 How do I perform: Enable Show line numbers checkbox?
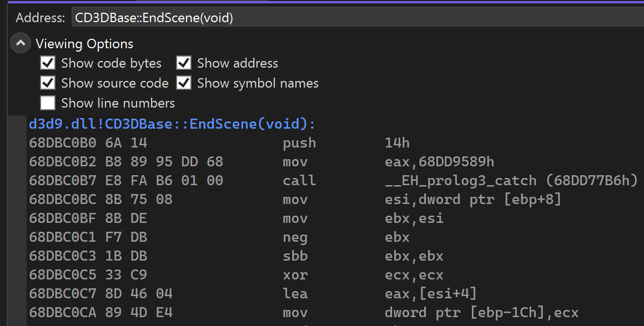(x=48, y=103)
